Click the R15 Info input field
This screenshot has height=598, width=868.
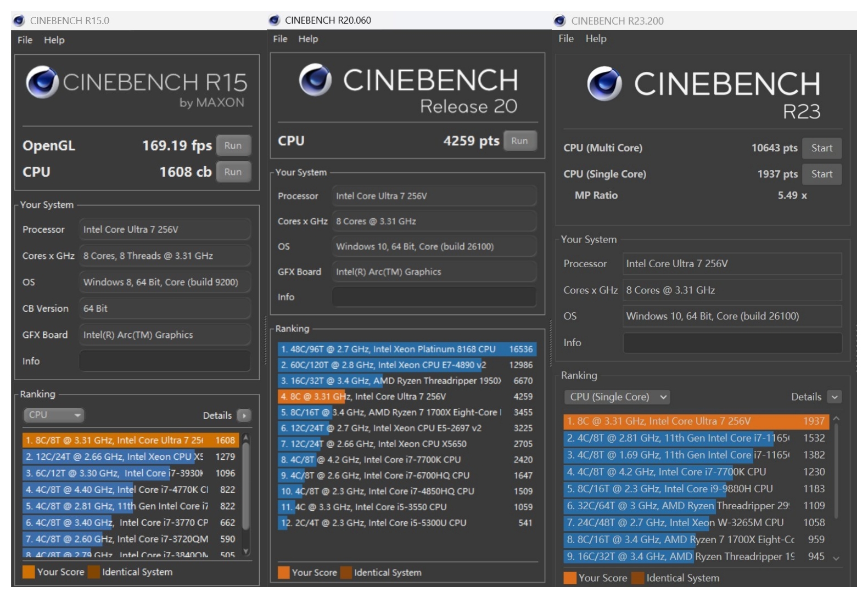(x=165, y=362)
